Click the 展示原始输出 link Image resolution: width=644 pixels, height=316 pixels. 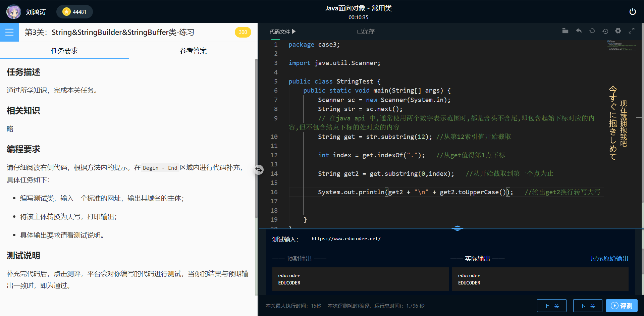click(609, 259)
